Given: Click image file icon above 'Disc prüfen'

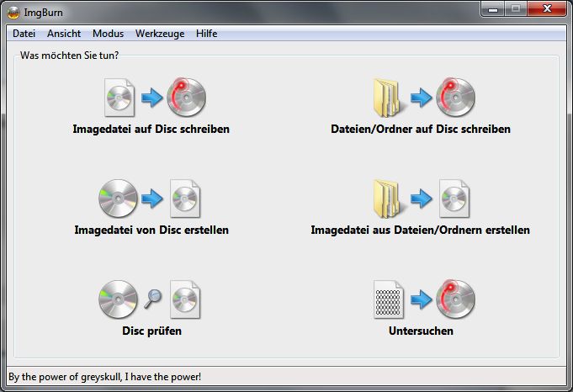Looking at the screenshot, I should coord(185,299).
